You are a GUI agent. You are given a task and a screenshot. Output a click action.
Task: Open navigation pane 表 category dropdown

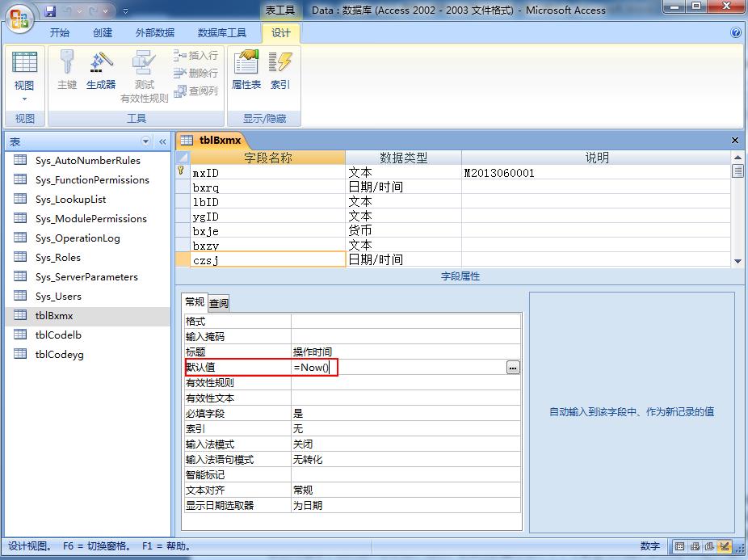(145, 141)
